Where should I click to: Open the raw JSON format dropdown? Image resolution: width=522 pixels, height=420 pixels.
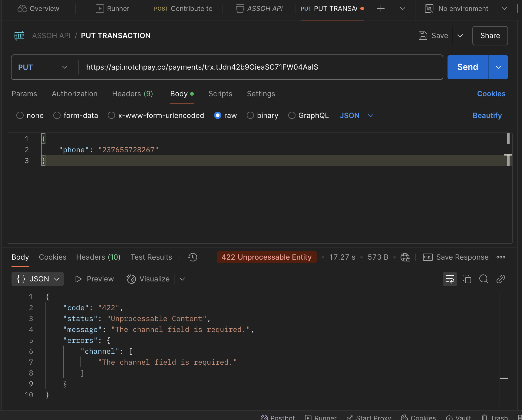pyautogui.click(x=356, y=116)
